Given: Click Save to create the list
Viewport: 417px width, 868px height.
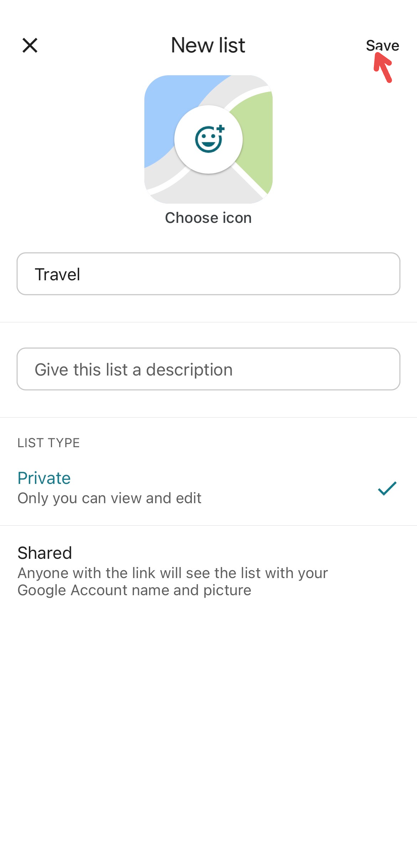Looking at the screenshot, I should coord(382,45).
